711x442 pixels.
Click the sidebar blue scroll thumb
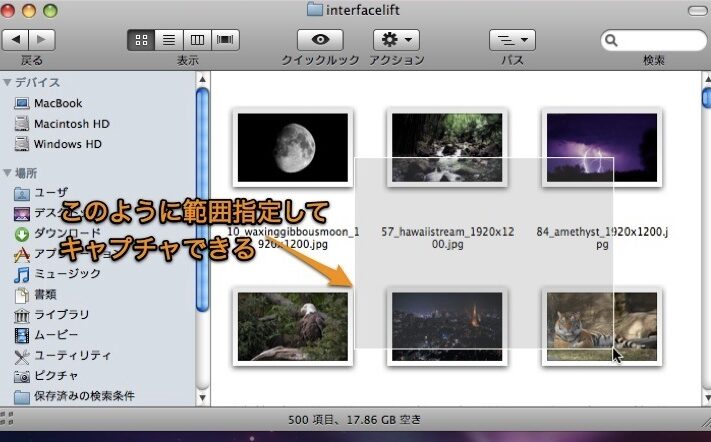(203, 199)
